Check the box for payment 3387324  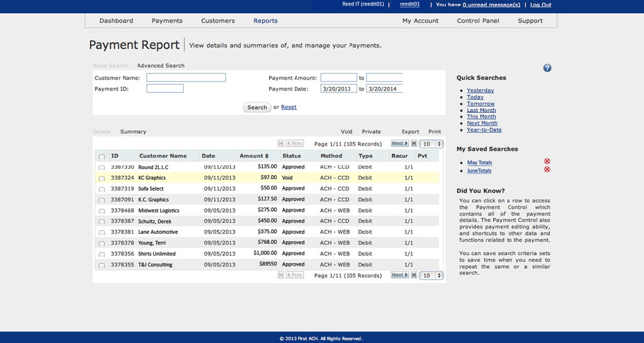[x=101, y=178]
